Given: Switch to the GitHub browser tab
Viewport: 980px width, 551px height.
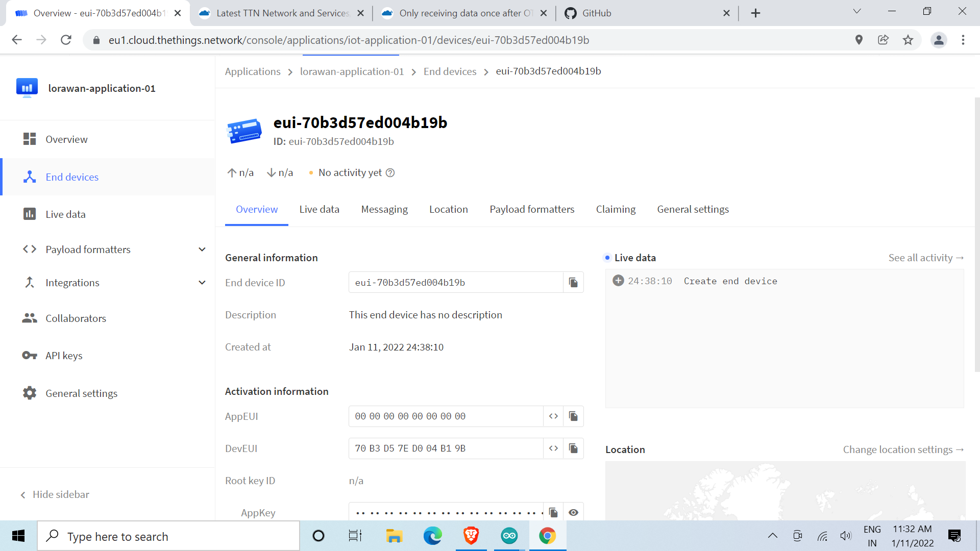Looking at the screenshot, I should [x=647, y=13].
